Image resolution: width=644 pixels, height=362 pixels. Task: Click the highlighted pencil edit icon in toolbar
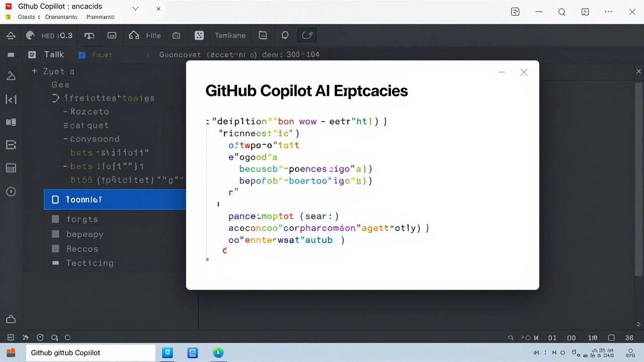[x=307, y=35]
